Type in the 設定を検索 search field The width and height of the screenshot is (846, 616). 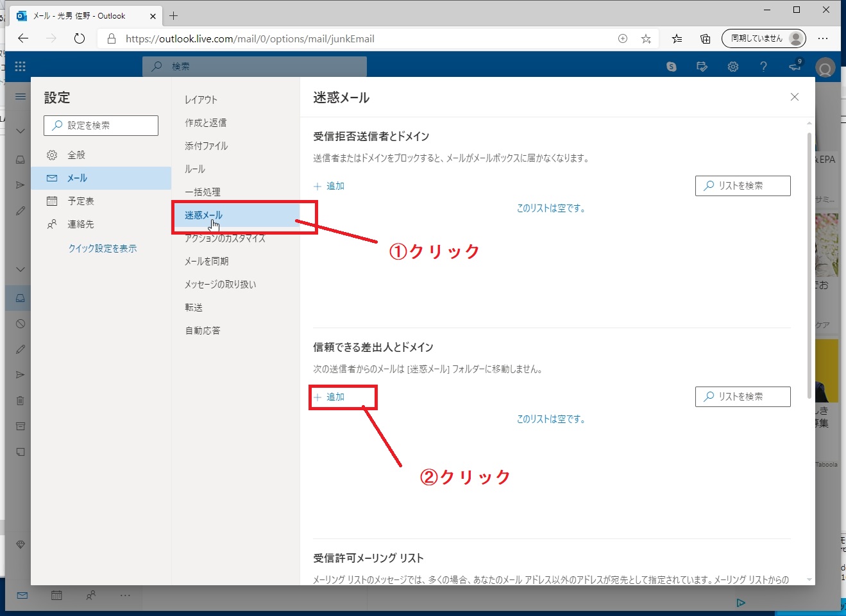coord(101,125)
